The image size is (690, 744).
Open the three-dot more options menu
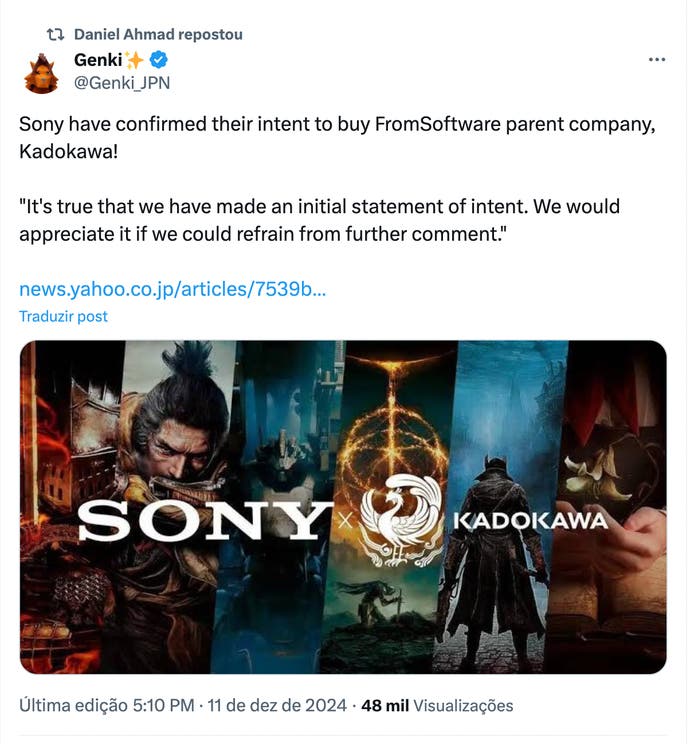pyautogui.click(x=656, y=60)
